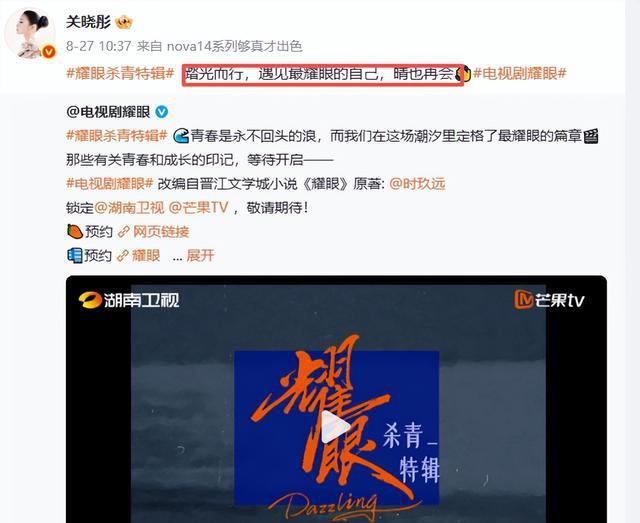Open hashtag #电视剧耀眼# at end of top post

[520, 74]
